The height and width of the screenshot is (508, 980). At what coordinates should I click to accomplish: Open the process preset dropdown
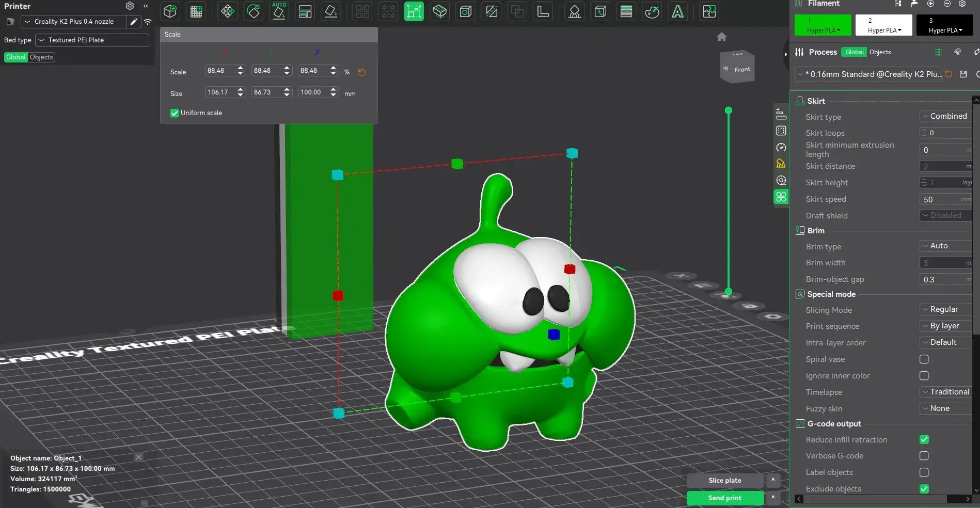(868, 74)
